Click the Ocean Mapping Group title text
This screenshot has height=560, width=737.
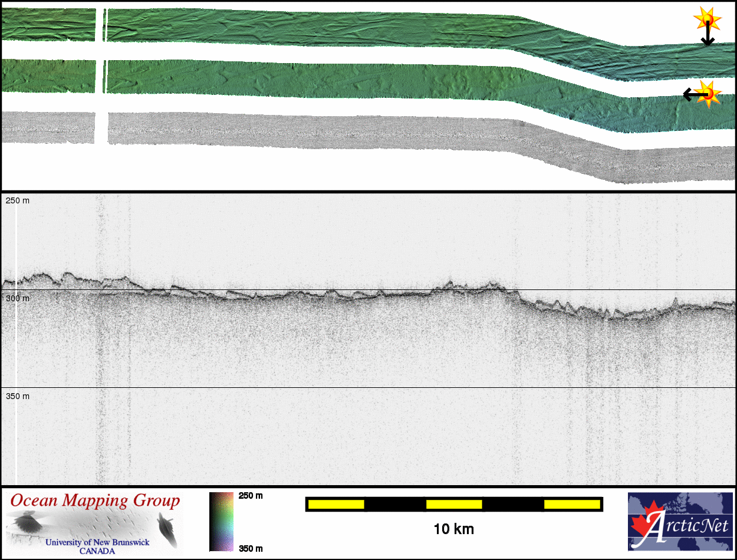94,501
